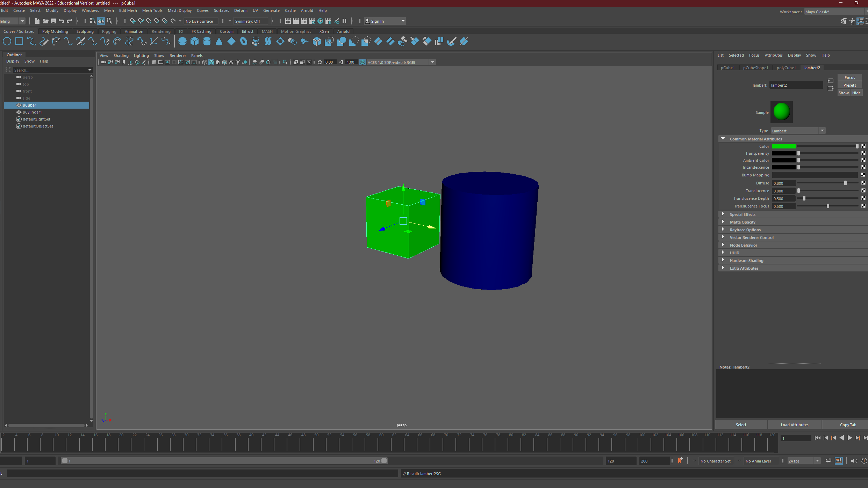Click the Select button at panel bottom
Viewport: 868px width, 488px height.
pos(741,425)
